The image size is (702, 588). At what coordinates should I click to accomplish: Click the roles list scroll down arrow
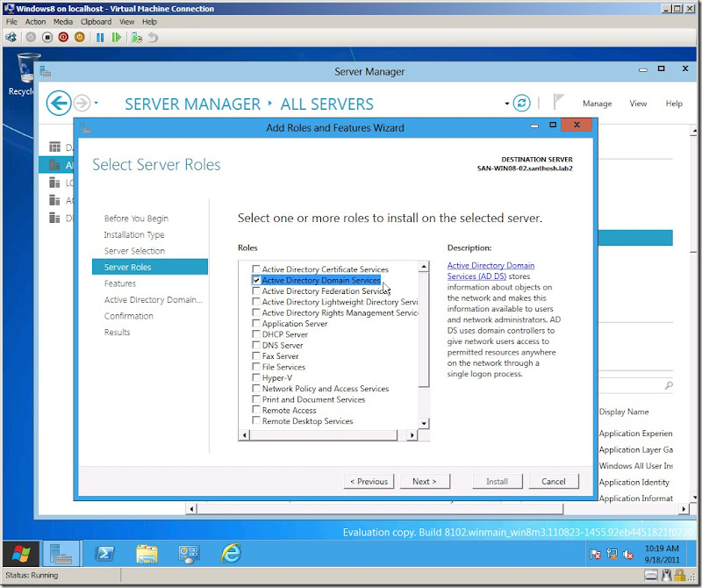[424, 423]
